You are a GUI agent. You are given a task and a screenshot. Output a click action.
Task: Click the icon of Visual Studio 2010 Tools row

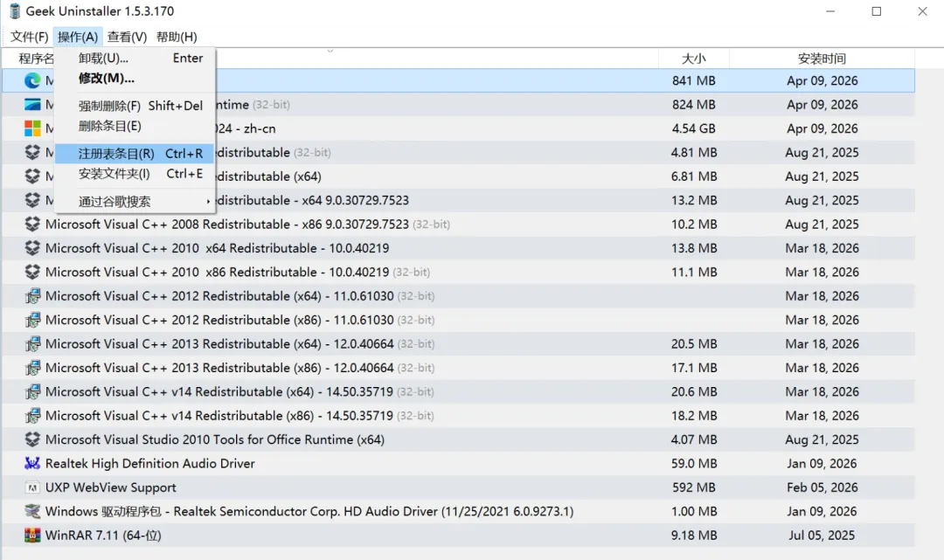[x=32, y=439]
